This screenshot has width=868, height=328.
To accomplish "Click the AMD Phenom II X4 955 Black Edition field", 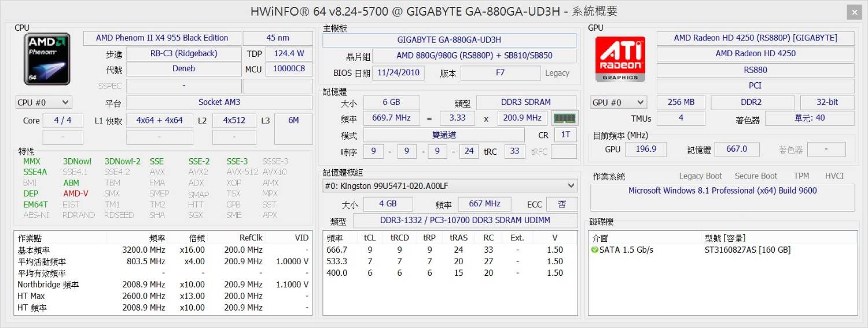I will click(162, 38).
